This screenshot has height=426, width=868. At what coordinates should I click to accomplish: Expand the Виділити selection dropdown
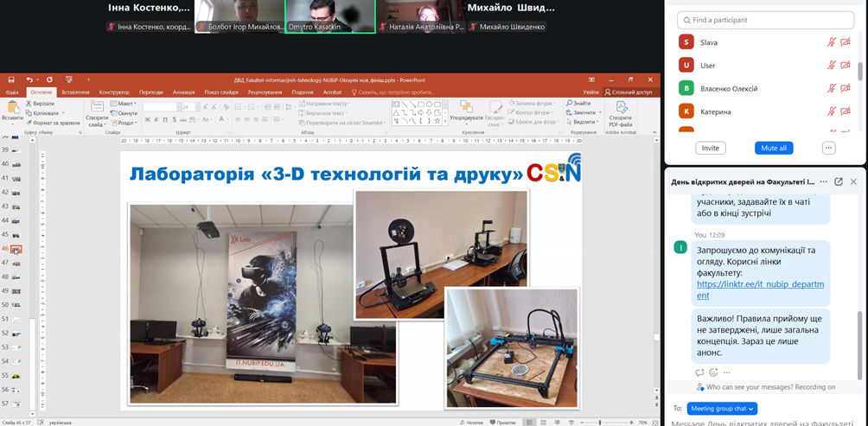click(x=597, y=122)
